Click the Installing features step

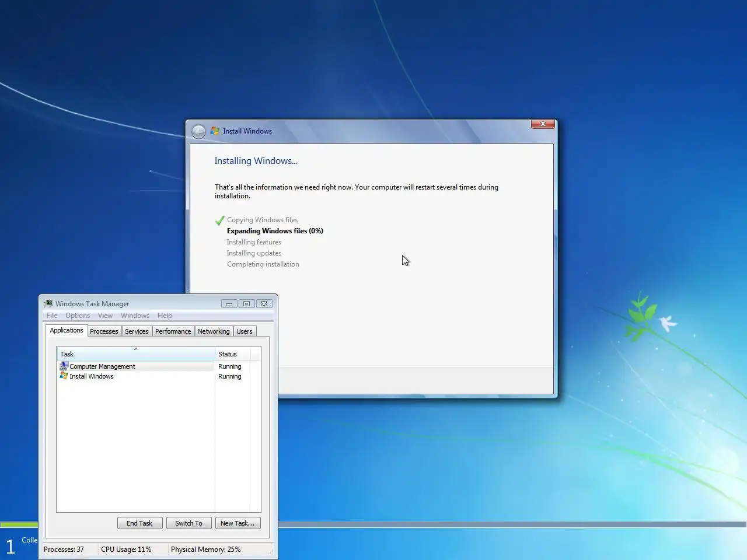(x=254, y=242)
